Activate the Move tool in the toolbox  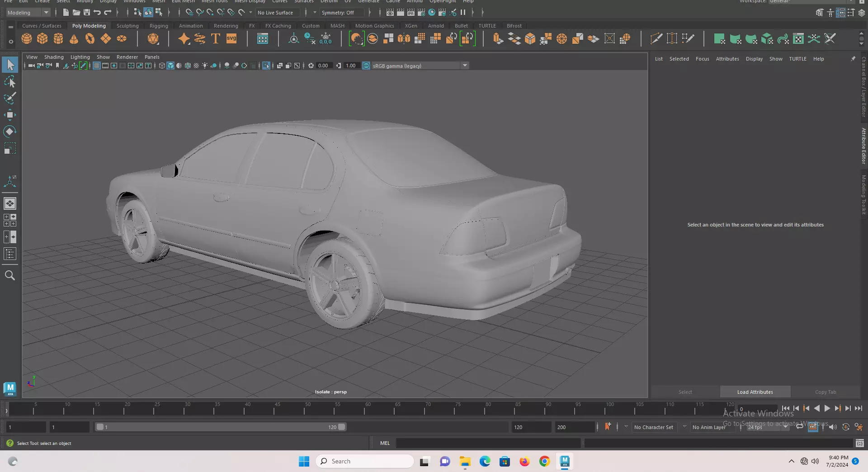pos(10,115)
